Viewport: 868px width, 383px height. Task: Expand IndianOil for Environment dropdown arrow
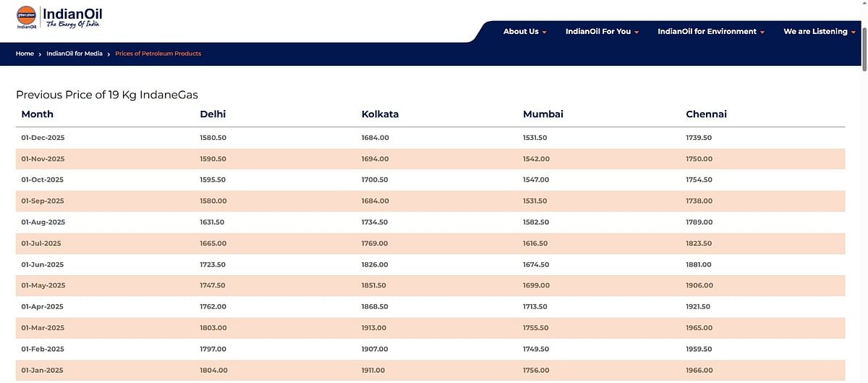(x=762, y=32)
